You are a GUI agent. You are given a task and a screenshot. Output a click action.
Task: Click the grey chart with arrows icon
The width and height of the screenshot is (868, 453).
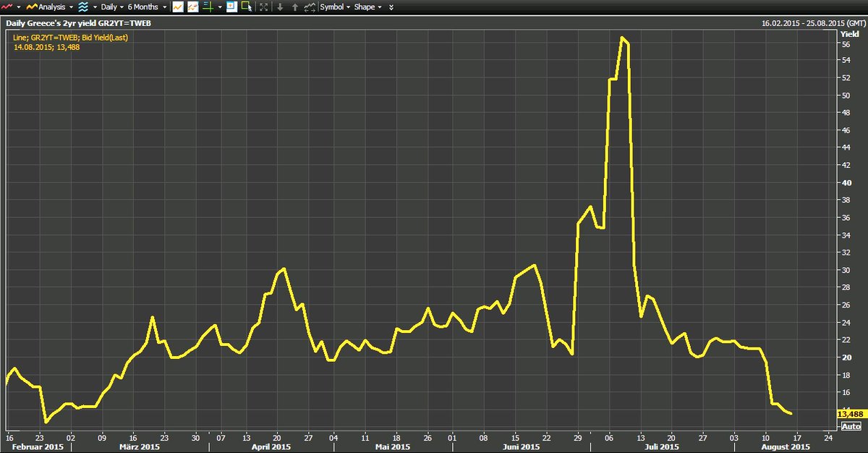310,7
